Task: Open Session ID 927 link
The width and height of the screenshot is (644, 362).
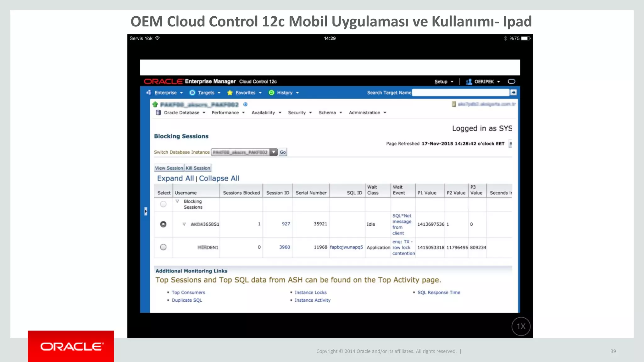Action: [286, 224]
